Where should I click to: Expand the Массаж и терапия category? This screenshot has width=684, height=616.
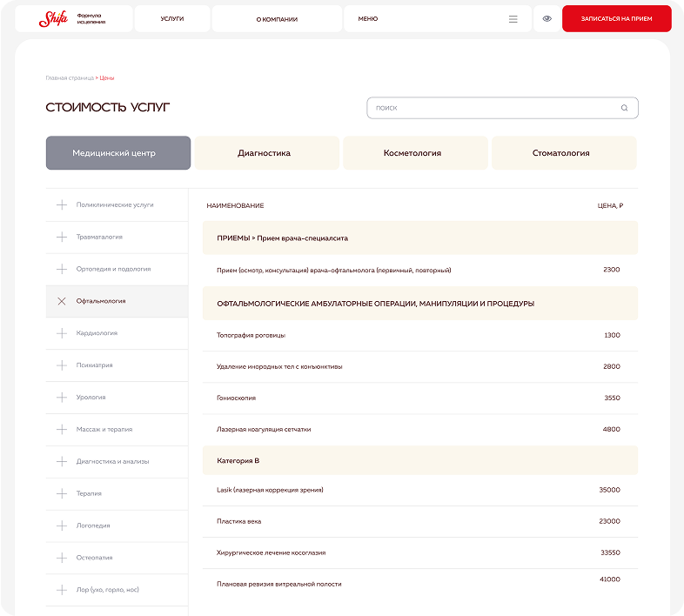(104, 430)
